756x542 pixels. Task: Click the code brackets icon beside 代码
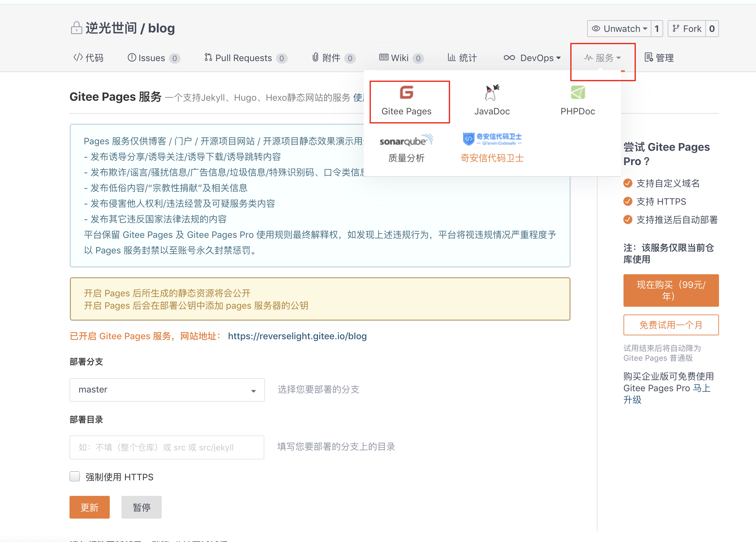(x=78, y=58)
